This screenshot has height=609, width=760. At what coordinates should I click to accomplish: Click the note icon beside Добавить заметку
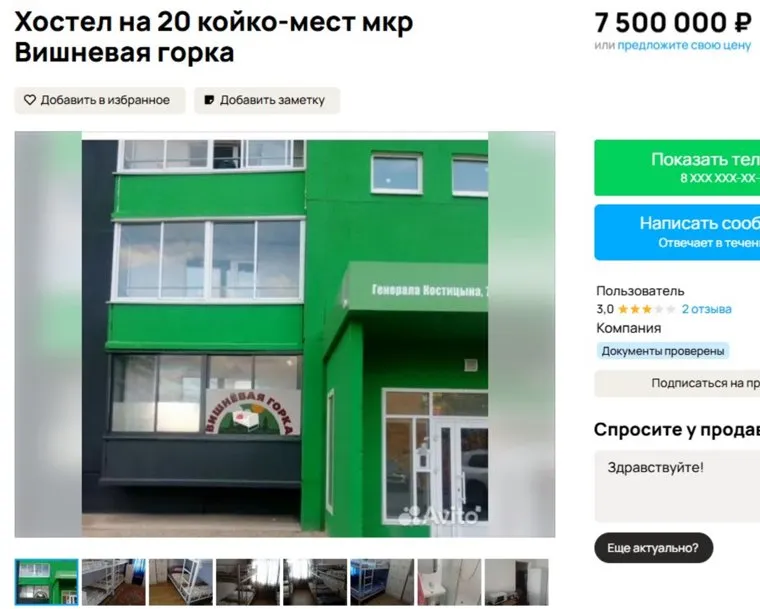coord(209,100)
